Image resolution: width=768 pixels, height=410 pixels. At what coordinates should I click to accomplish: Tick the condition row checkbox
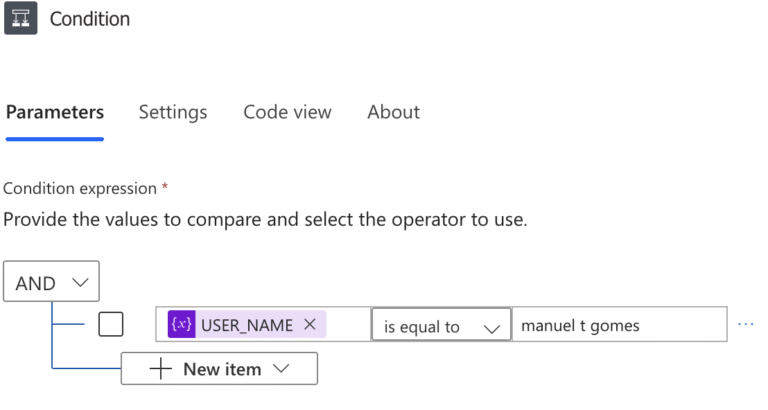pos(111,325)
